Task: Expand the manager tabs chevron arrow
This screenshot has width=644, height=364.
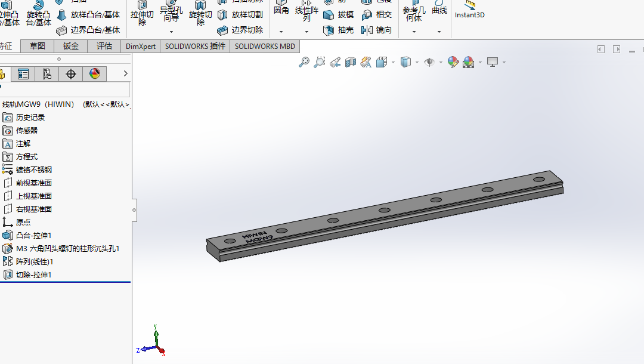Action: 126,73
